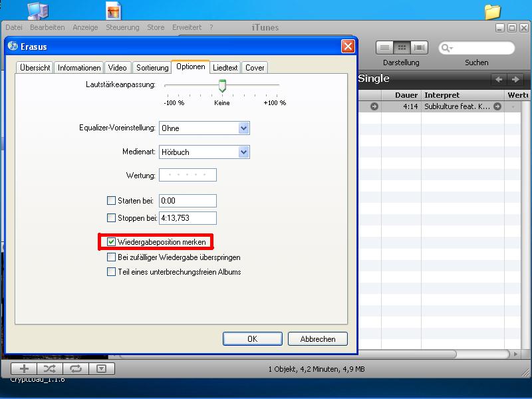Open the Medienart dropdown
Viewport: 532px width, 399px height.
click(243, 152)
